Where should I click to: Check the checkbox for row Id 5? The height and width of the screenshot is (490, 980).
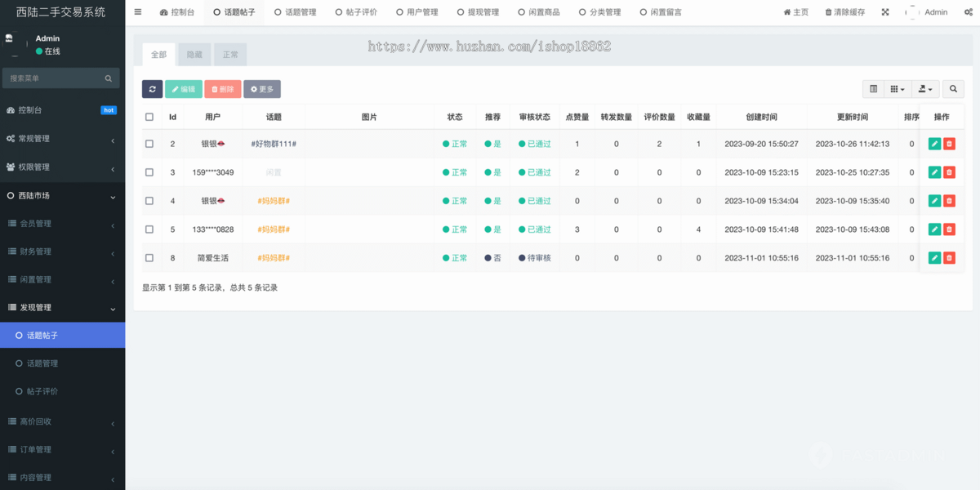point(149,229)
